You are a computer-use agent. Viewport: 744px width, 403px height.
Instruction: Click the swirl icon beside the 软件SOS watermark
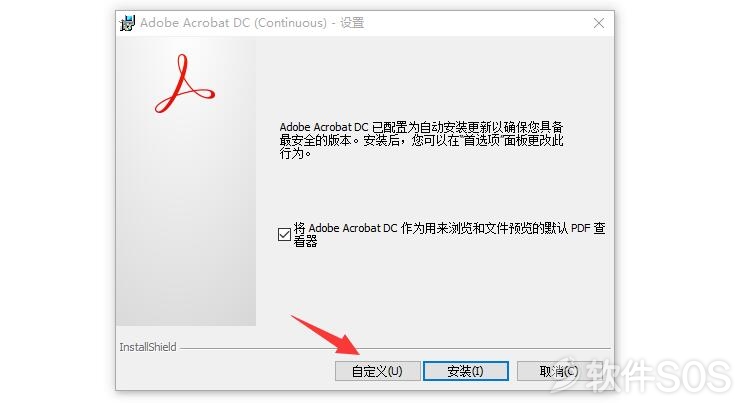pos(566,375)
